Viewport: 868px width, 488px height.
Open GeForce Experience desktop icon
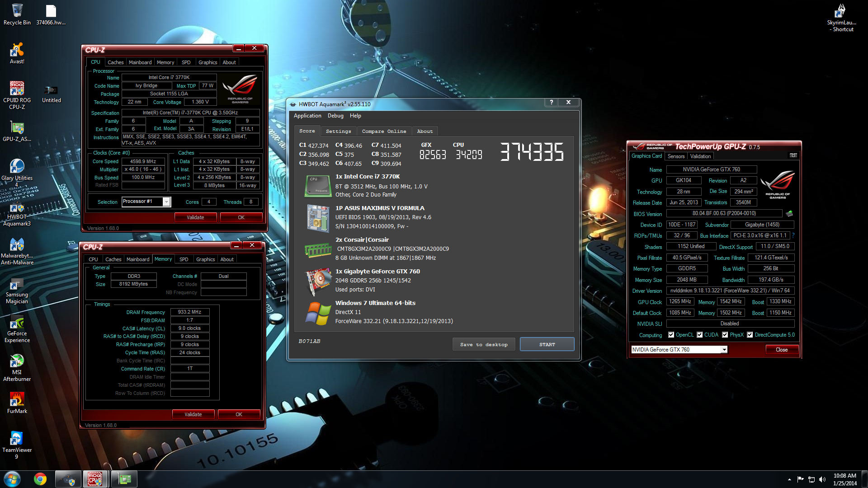(17, 329)
